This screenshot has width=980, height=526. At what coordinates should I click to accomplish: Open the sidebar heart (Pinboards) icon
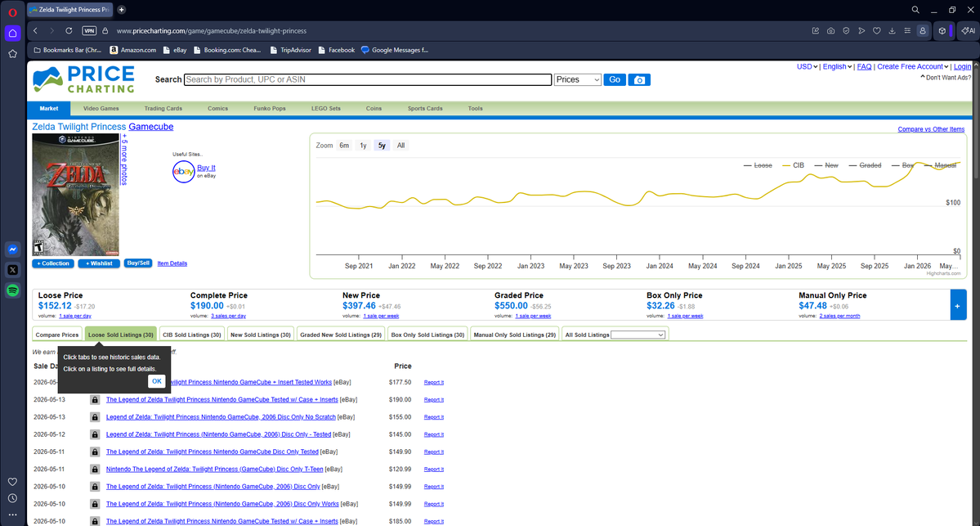tap(12, 482)
